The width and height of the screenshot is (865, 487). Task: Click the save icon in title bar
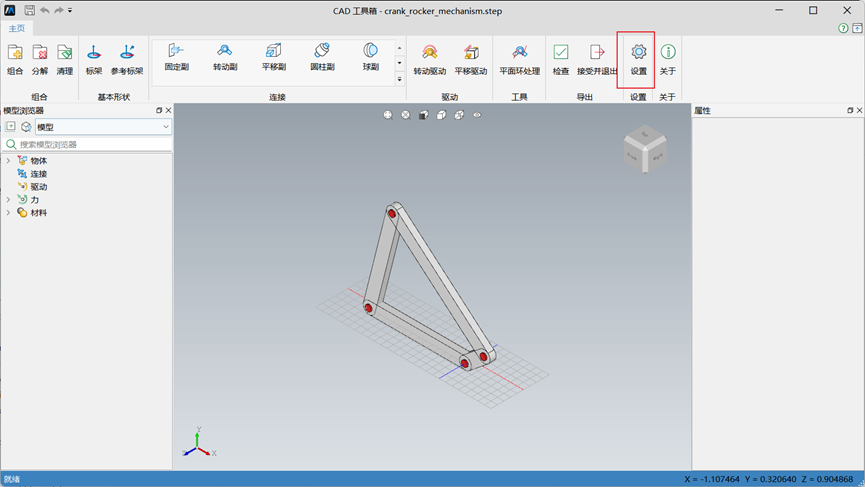30,10
